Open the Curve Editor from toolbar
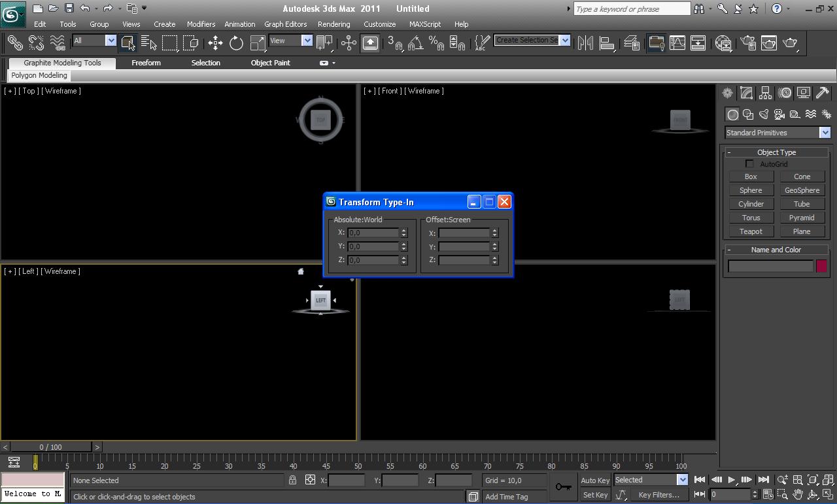 pos(677,43)
